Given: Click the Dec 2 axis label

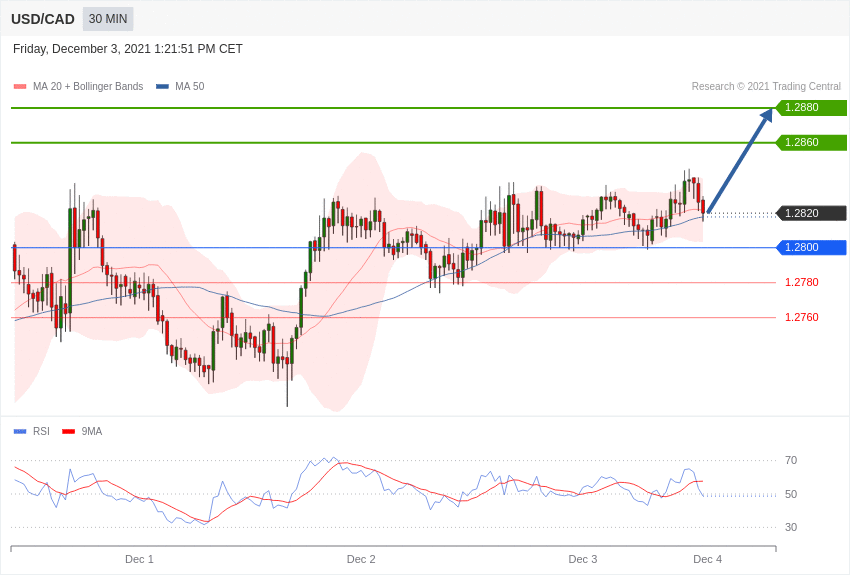Looking at the screenshot, I should [x=361, y=559].
